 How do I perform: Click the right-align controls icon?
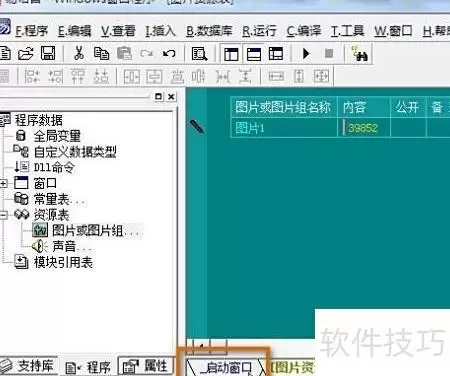tap(55, 76)
